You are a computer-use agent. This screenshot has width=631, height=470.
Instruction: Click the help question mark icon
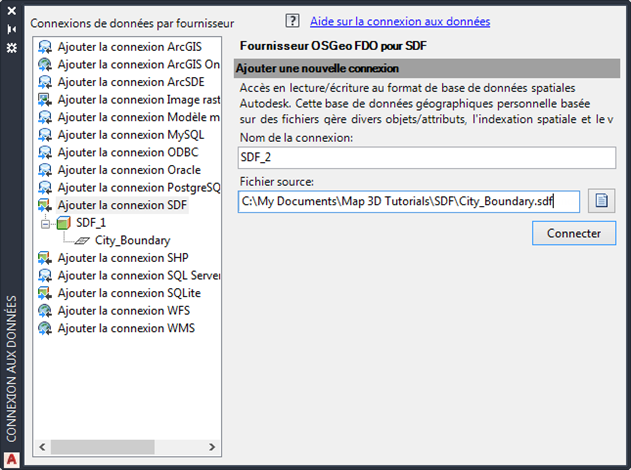(293, 20)
